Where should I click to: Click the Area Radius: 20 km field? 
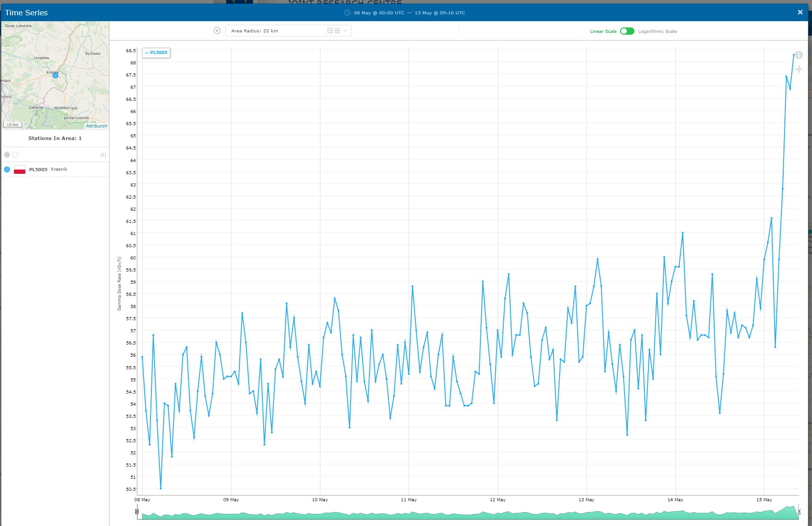point(288,31)
